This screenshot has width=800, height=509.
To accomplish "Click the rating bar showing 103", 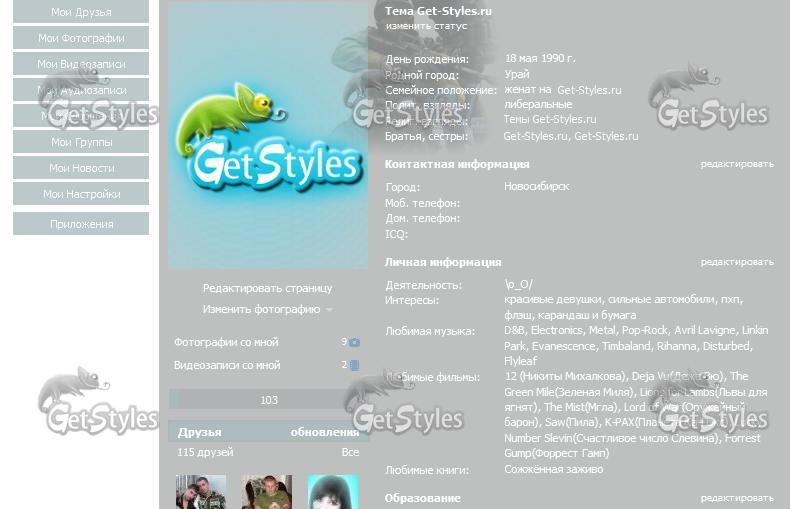I will [x=268, y=400].
